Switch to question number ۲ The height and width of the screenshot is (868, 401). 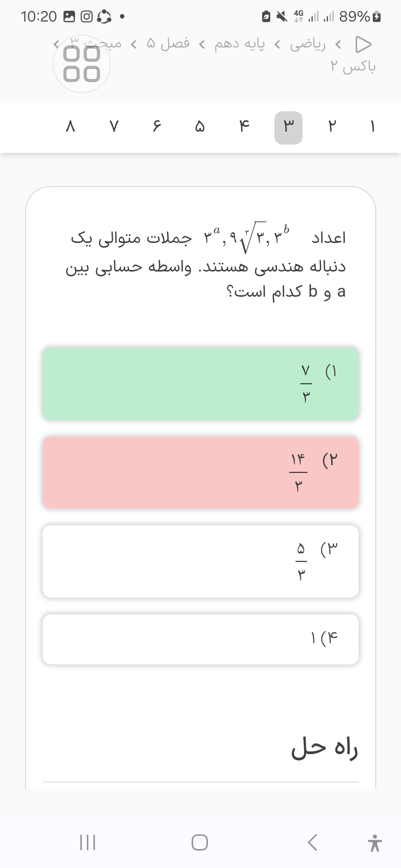[x=332, y=127]
